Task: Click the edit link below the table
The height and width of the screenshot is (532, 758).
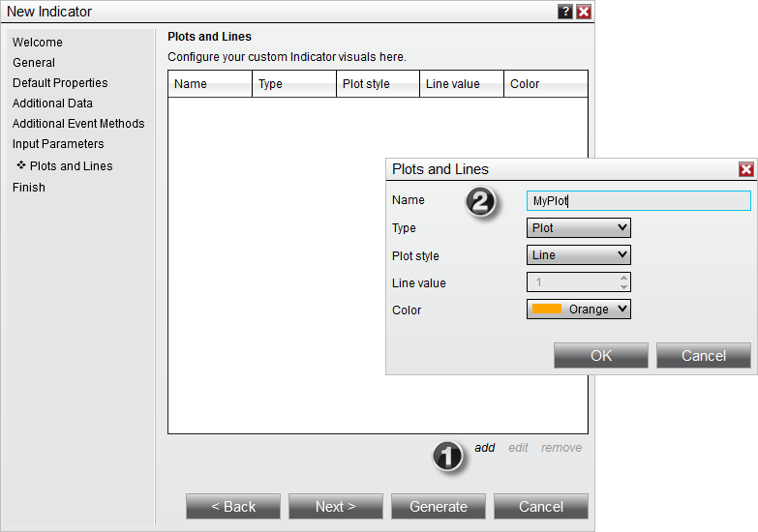Action: point(519,448)
